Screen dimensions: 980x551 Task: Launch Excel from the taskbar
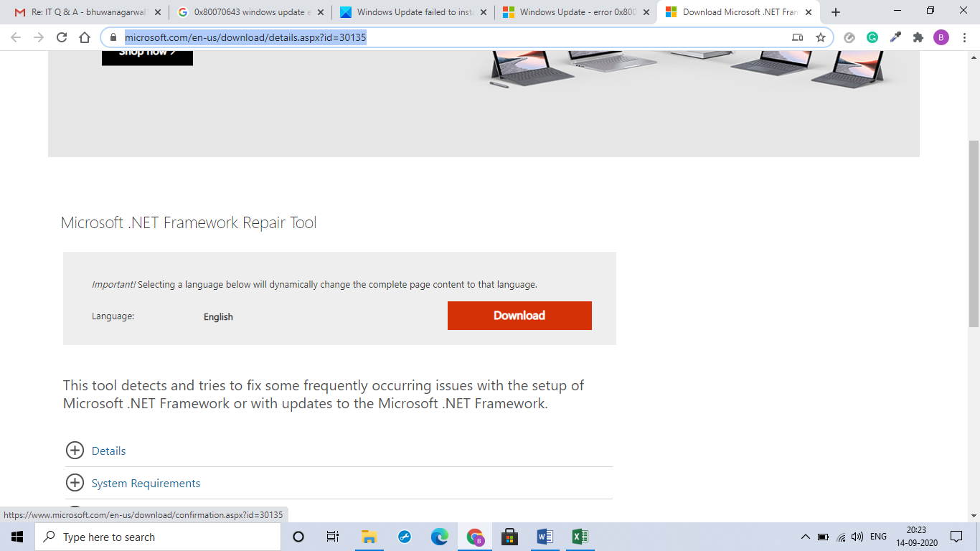(x=579, y=536)
